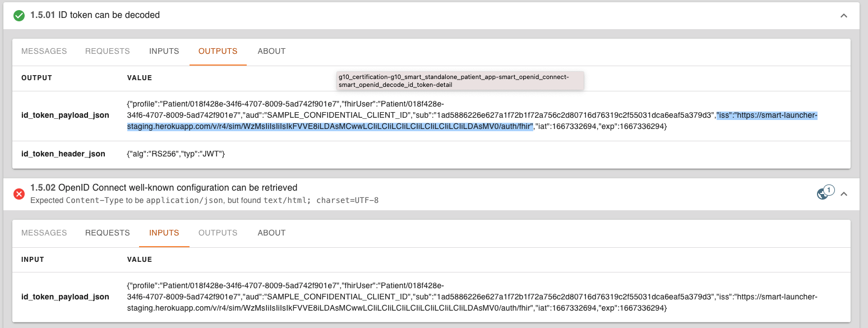The height and width of the screenshot is (328, 868).
Task: View the INPUTS tab for test 1.5.01
Action: [x=164, y=51]
